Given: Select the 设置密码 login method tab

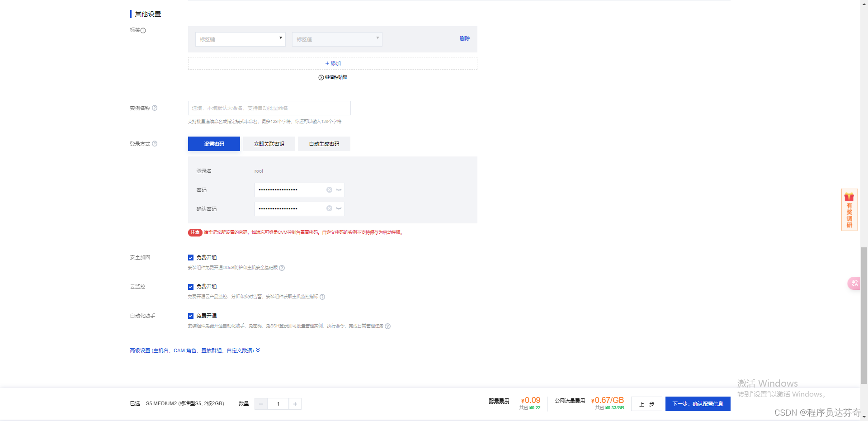Looking at the screenshot, I should pos(214,144).
